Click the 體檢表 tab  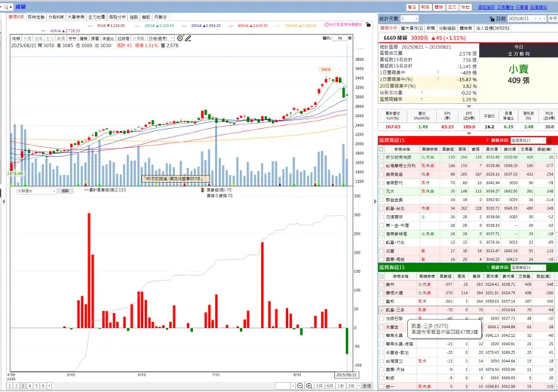[465, 28]
